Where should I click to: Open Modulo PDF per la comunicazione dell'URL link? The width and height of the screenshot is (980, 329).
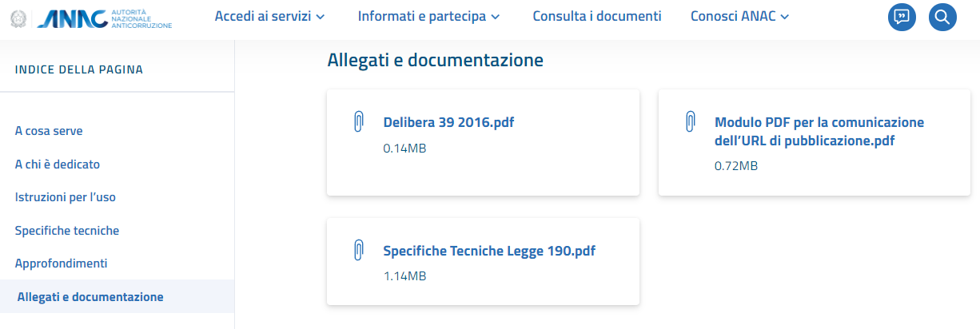click(x=819, y=132)
